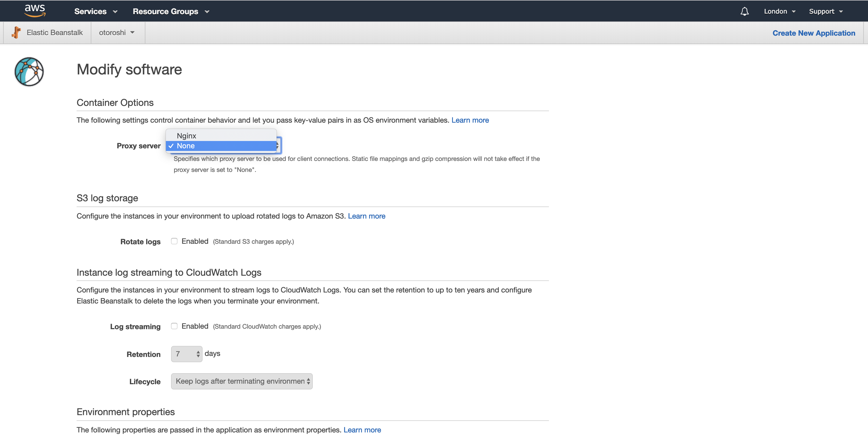This screenshot has width=868, height=445.
Task: Open the Support menu
Action: coord(825,12)
